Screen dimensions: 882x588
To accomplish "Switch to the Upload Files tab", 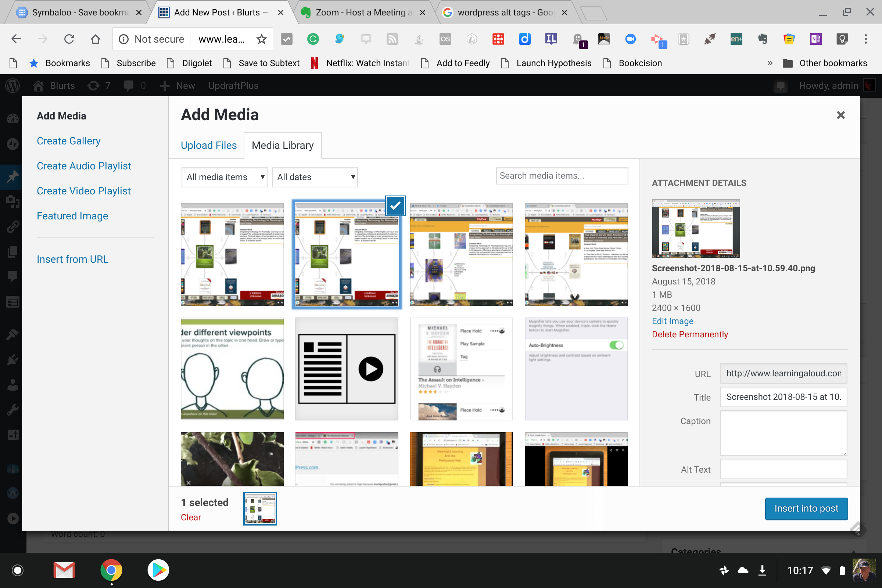I will point(208,145).
